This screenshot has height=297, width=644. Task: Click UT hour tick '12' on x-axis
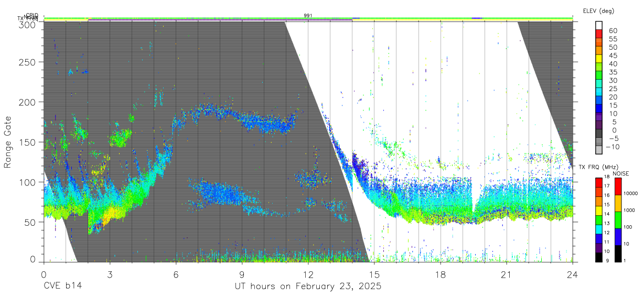click(x=308, y=274)
